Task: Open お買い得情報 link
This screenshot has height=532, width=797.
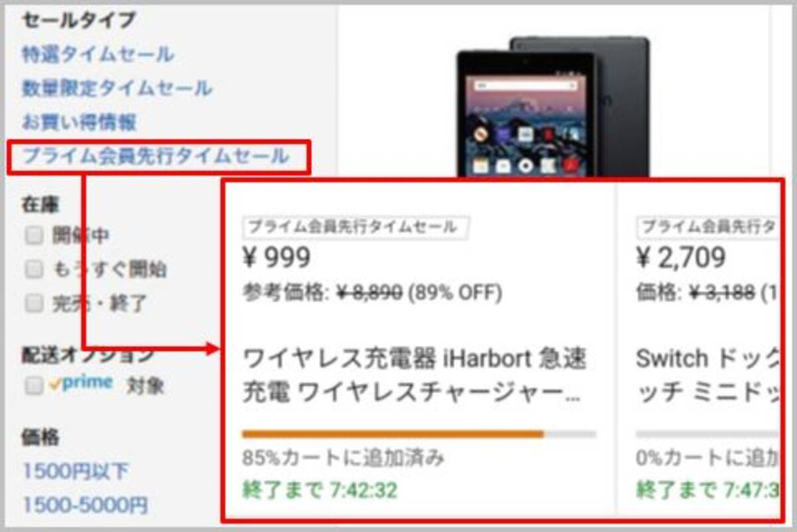Action: tap(79, 122)
